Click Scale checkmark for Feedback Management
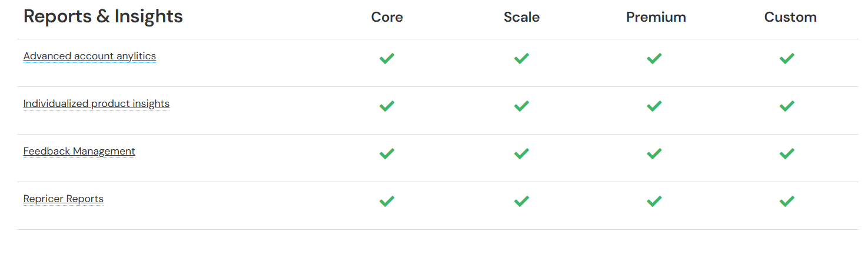The image size is (868, 275). 521,154
